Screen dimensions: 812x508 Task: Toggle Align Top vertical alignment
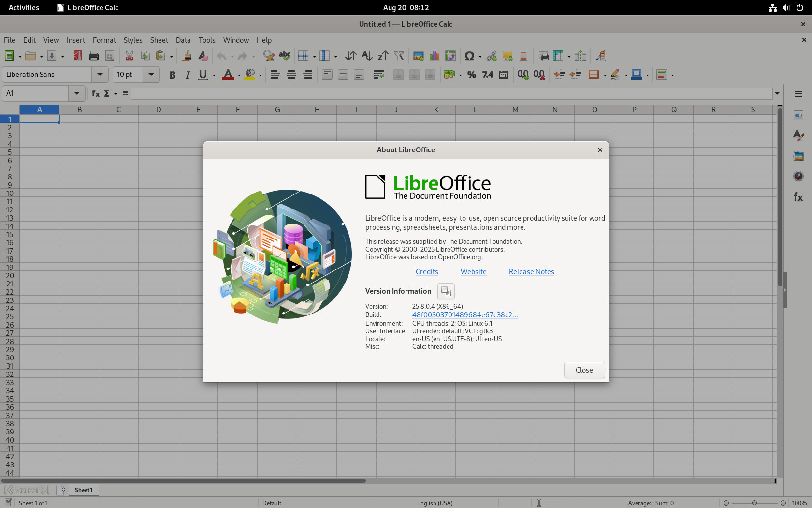tap(327, 75)
